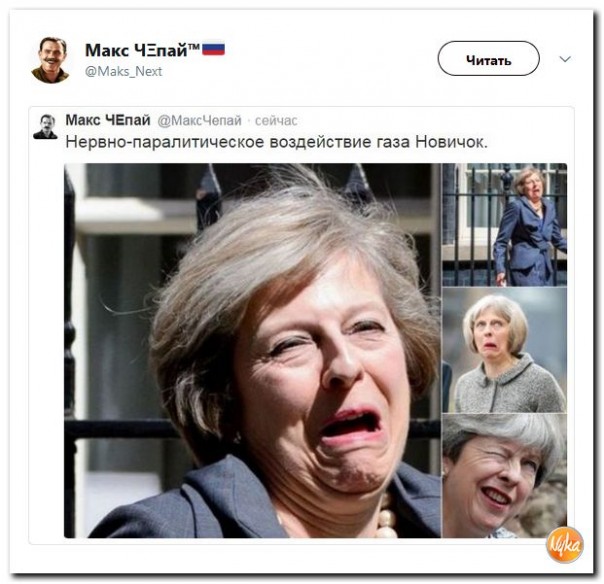This screenshot has width=604, height=584.
Task: Expand the tweet options chevron menu
Action: point(565,59)
